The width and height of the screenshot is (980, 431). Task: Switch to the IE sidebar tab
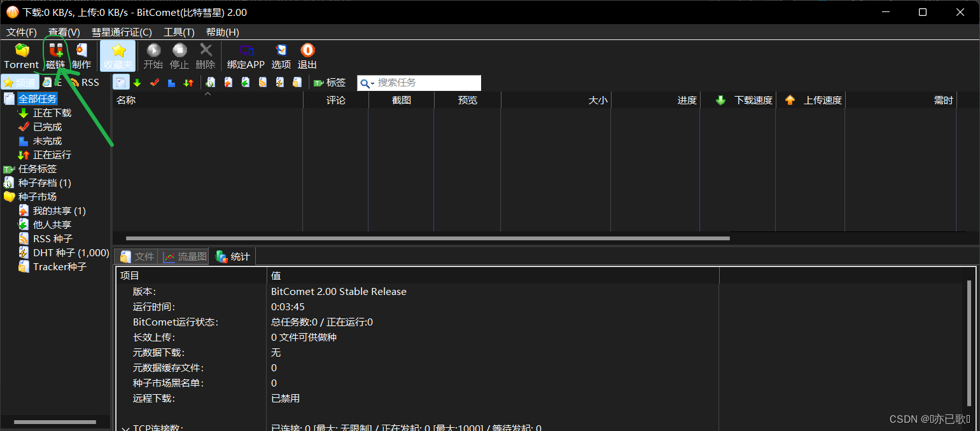[52, 83]
